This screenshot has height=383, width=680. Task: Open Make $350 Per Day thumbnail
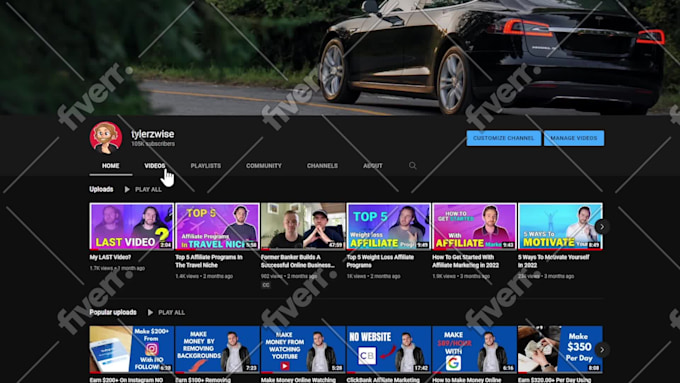[x=560, y=349]
